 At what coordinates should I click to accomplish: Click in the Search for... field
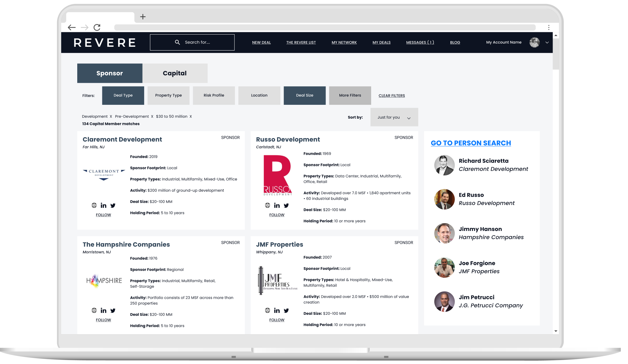coord(192,42)
